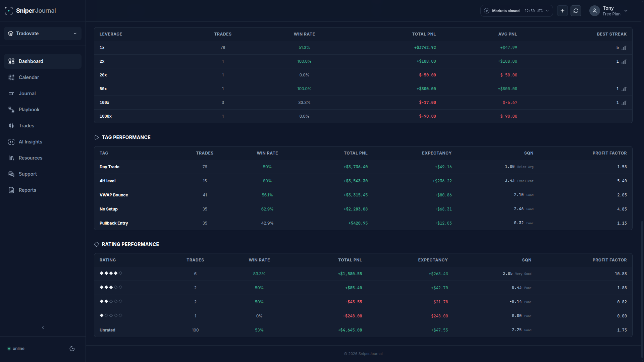
Task: Click SQN header in Rating Performance table
Action: [x=527, y=260]
